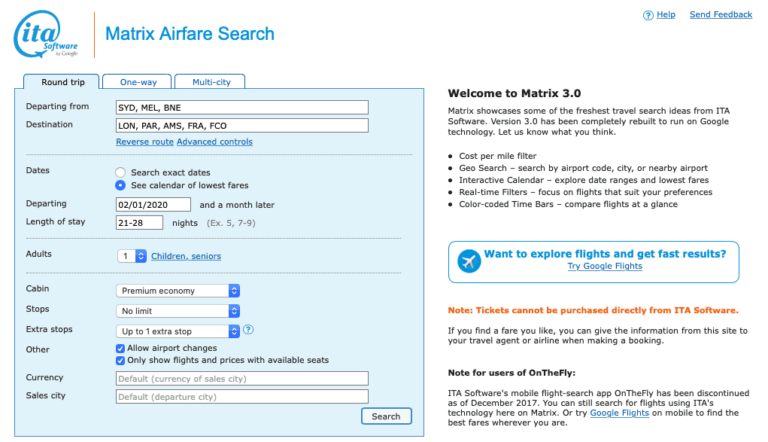This screenshot has width=768, height=442.
Task: Click the Search button
Action: (x=386, y=416)
